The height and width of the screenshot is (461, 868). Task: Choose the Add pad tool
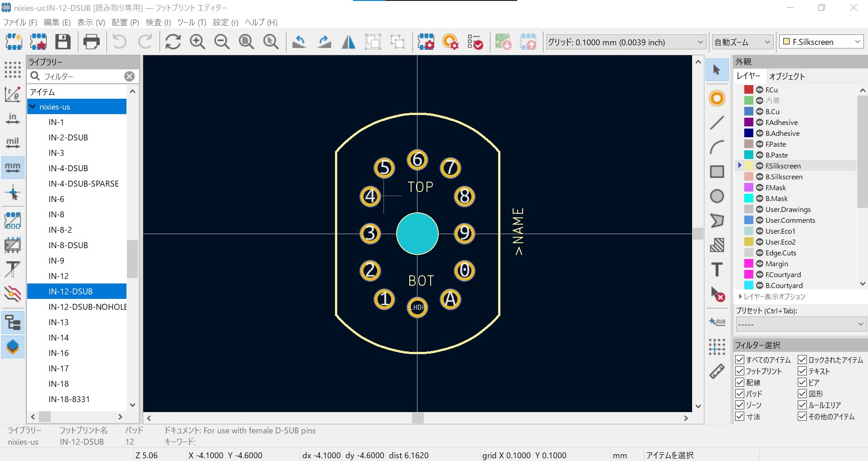click(717, 98)
